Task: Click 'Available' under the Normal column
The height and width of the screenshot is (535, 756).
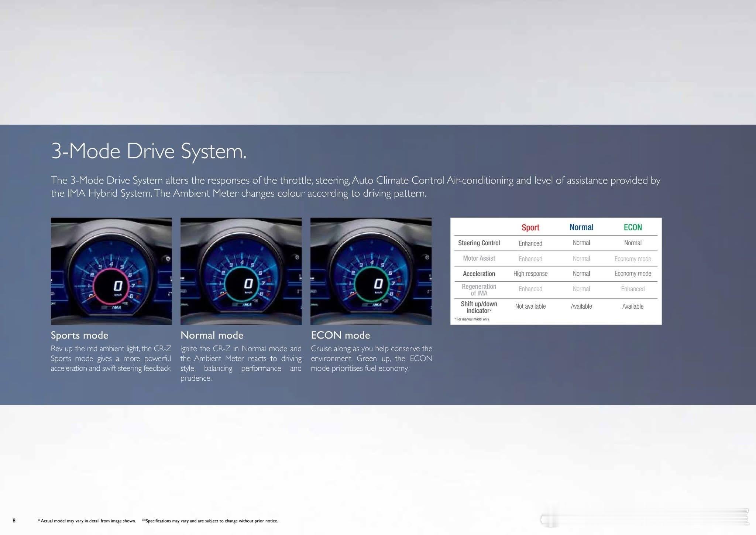Action: click(x=581, y=306)
